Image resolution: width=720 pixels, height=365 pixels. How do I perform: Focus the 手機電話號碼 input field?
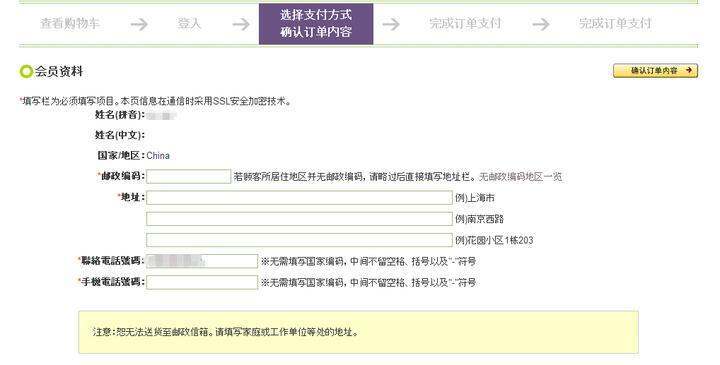pyautogui.click(x=202, y=282)
